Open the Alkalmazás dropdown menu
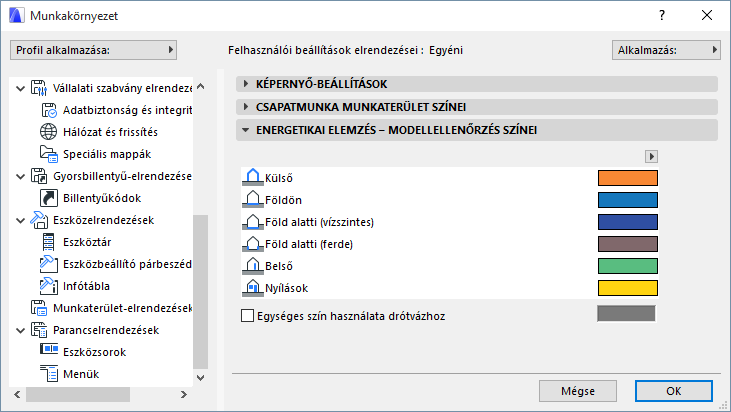 coord(666,49)
